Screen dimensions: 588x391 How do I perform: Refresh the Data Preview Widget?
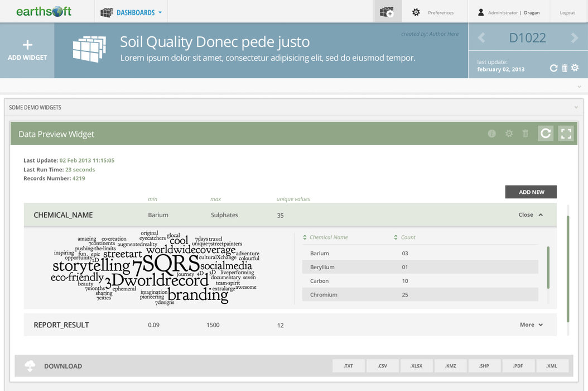pyautogui.click(x=546, y=133)
